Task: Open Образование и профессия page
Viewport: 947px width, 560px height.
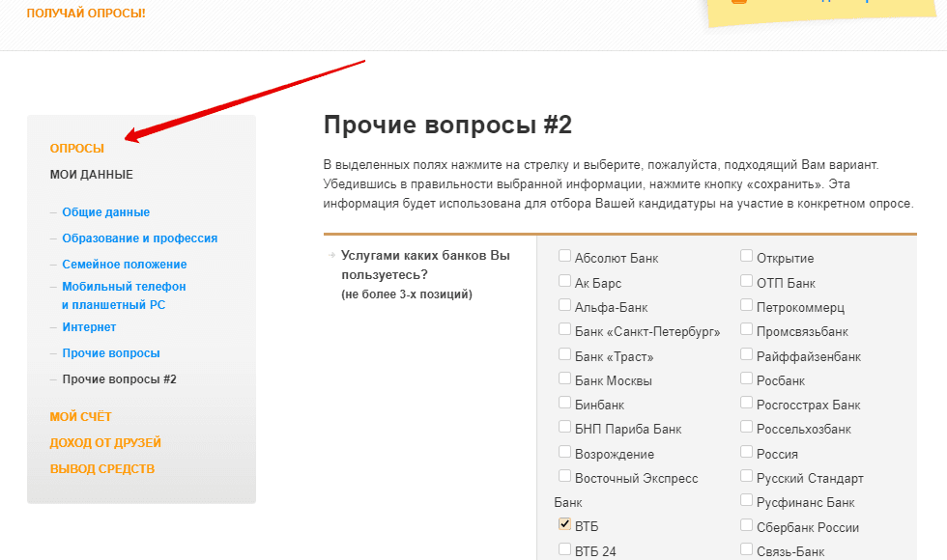Action: tap(140, 238)
